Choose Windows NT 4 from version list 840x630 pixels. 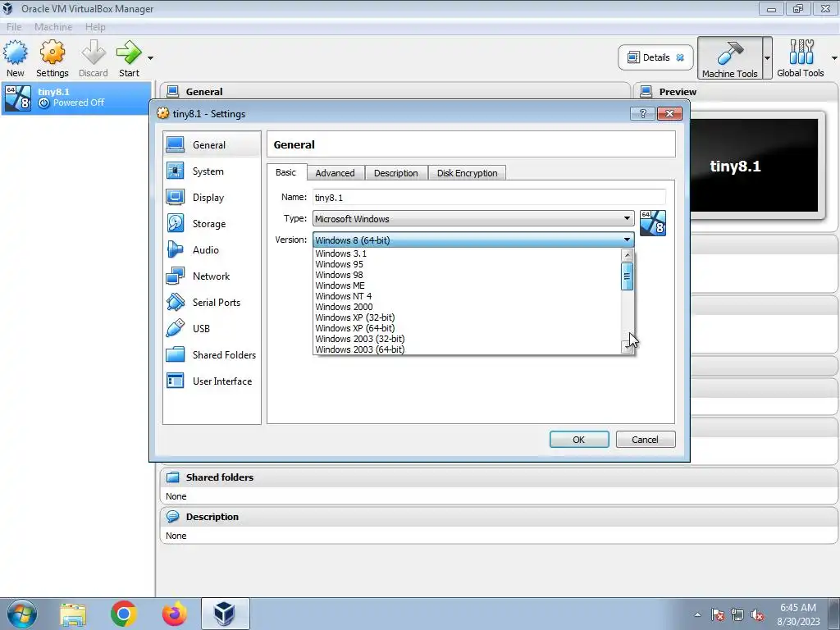467,296
